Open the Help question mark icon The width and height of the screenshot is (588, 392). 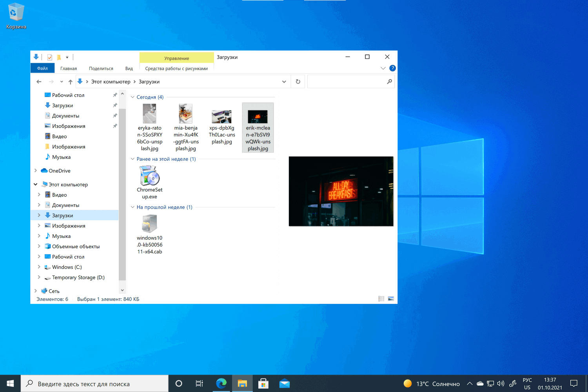392,68
